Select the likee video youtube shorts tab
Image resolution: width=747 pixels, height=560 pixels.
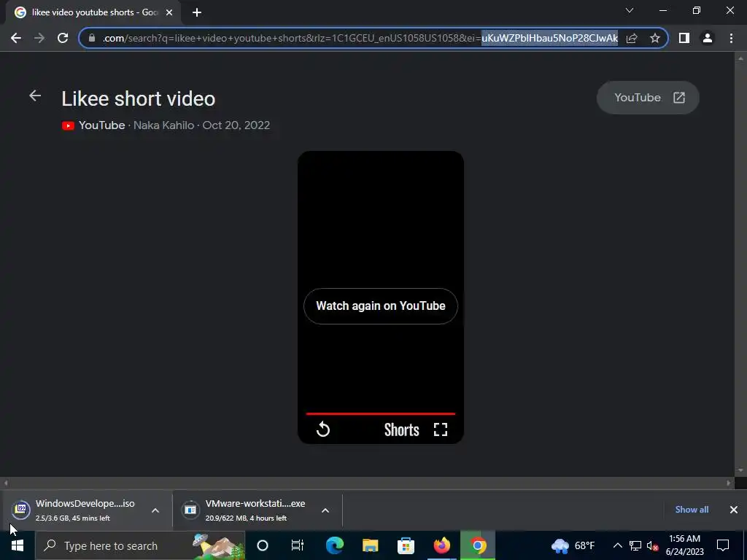pos(94,12)
